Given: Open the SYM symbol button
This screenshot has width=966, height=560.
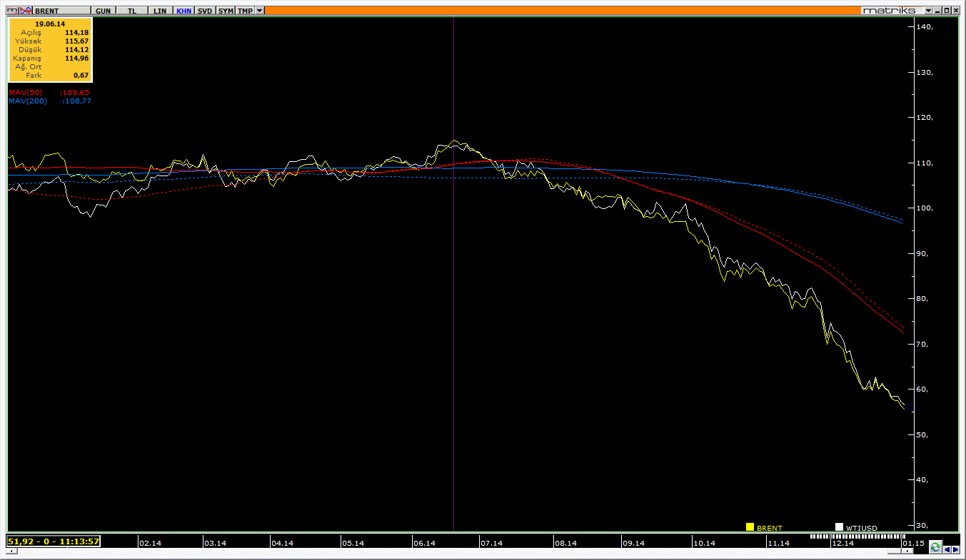Looking at the screenshot, I should pos(226,11).
